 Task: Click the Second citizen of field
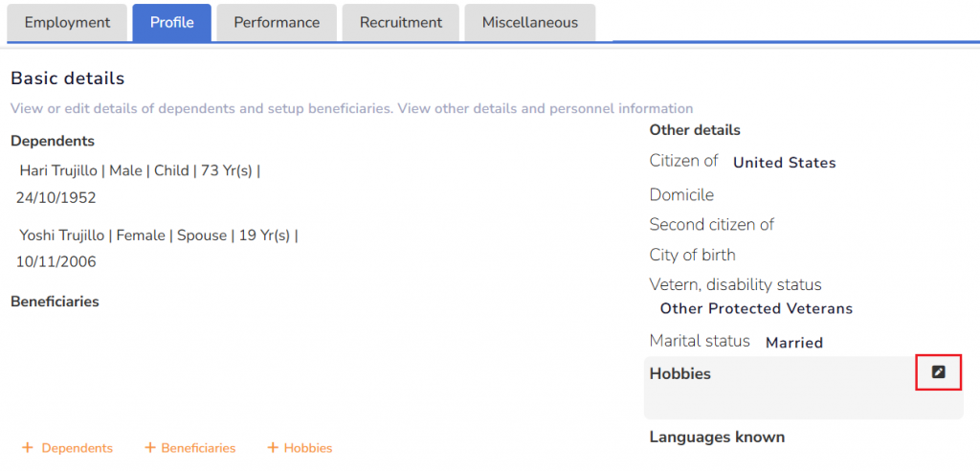[712, 225]
